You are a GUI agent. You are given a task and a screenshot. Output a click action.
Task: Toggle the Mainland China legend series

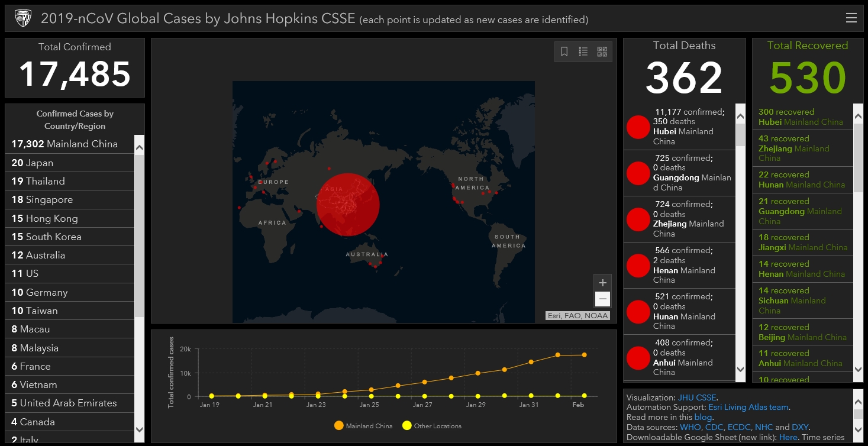(363, 426)
